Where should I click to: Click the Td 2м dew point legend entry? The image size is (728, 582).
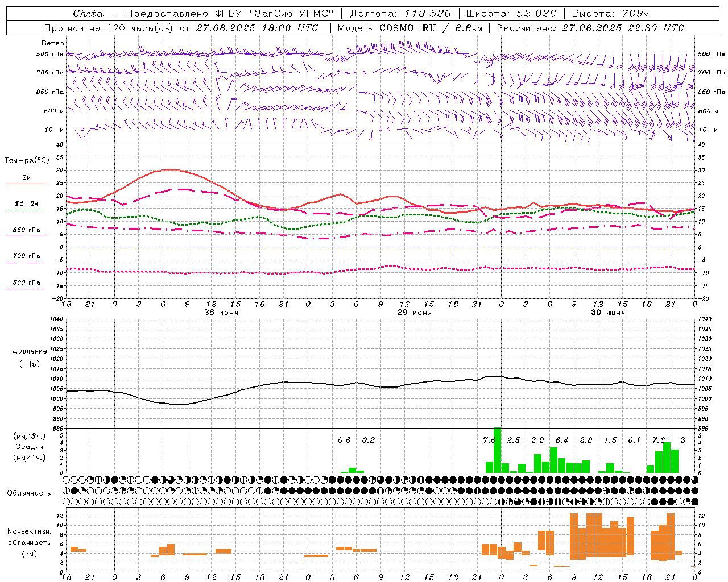(x=26, y=203)
